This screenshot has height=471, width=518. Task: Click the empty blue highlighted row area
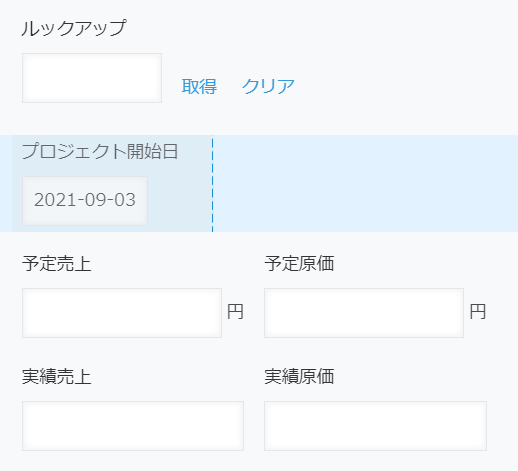[x=365, y=184]
